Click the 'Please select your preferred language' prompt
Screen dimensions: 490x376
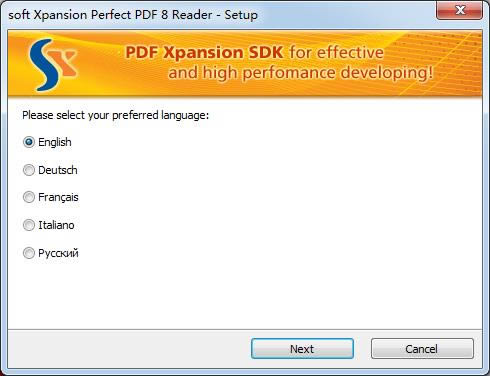(115, 115)
